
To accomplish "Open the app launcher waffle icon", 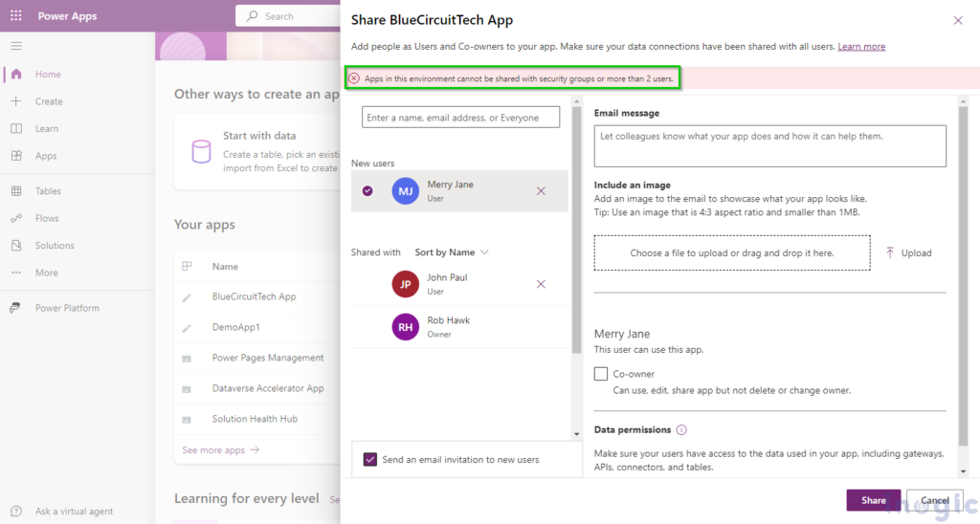I will (16, 16).
